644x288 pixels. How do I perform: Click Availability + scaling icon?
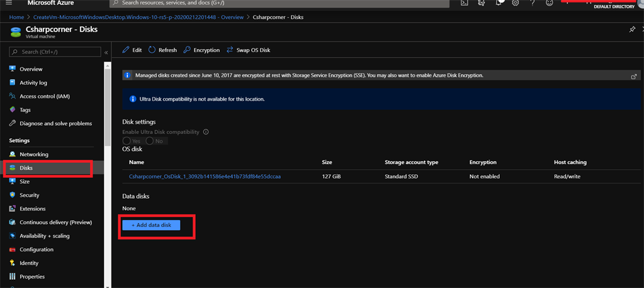click(13, 236)
